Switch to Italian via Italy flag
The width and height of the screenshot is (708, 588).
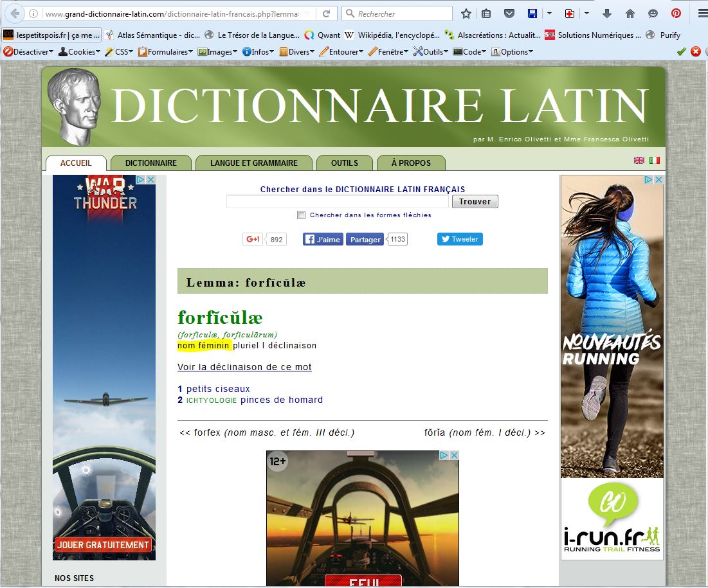(x=655, y=161)
